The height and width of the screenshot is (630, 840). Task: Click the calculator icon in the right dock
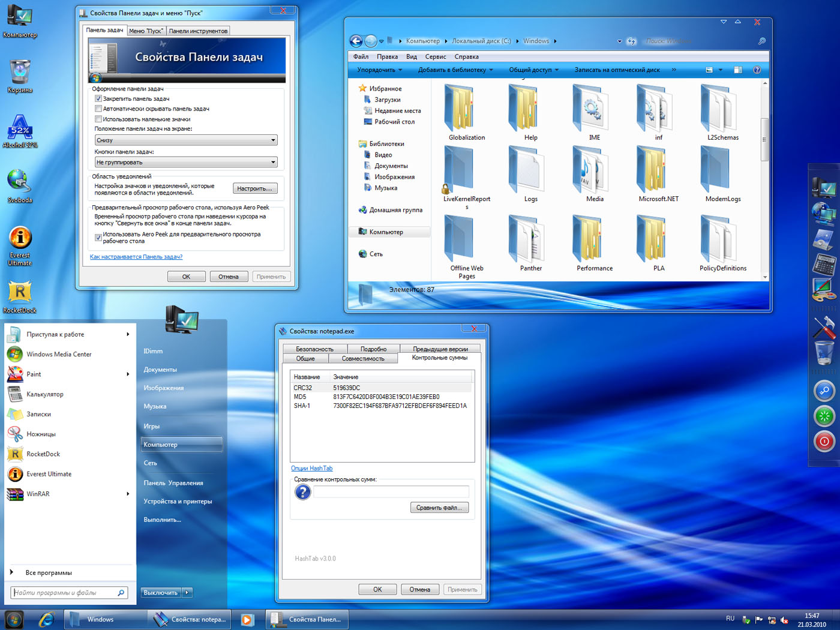click(824, 265)
